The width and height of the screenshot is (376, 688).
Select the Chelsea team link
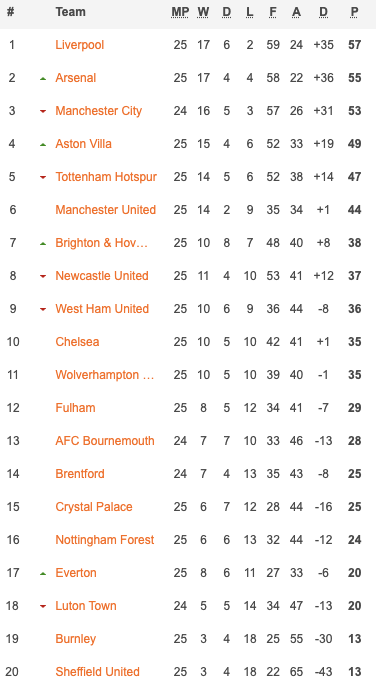click(77, 342)
